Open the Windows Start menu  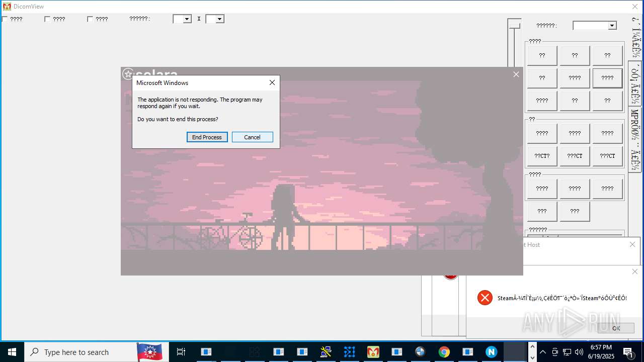(x=12, y=352)
